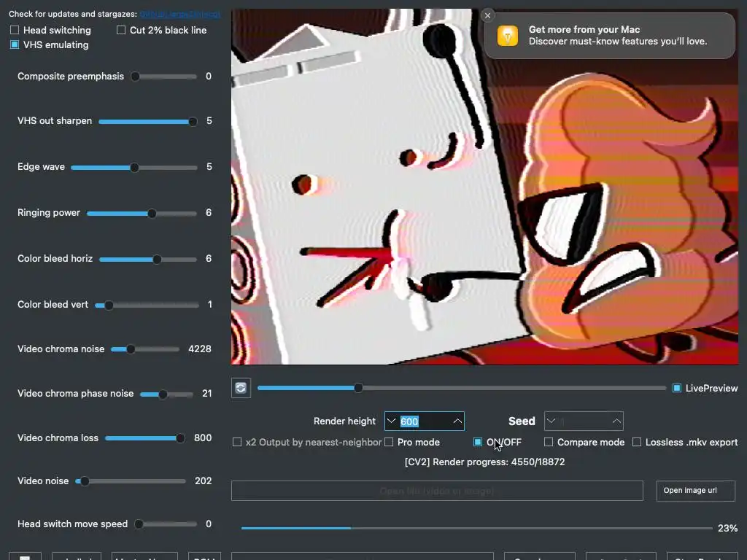Click the VHS preview image
Image resolution: width=747 pixels, height=560 pixels.
[x=484, y=187]
